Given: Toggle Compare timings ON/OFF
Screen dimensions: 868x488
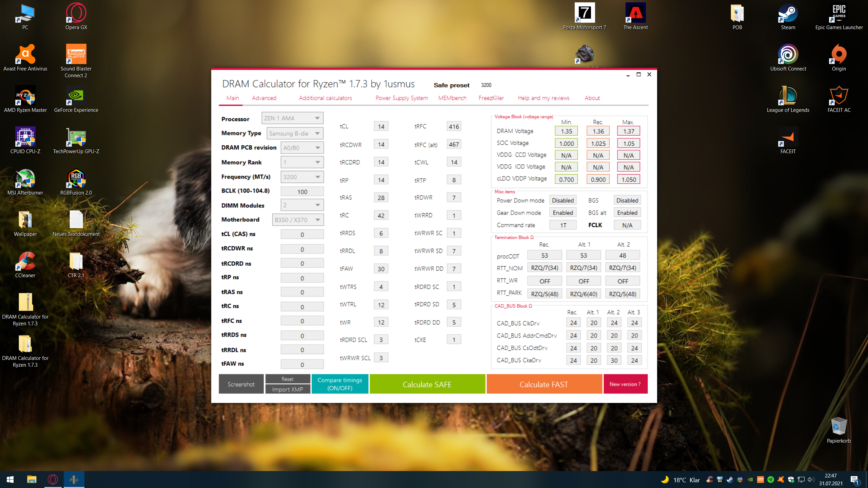Looking at the screenshot, I should click(x=340, y=384).
